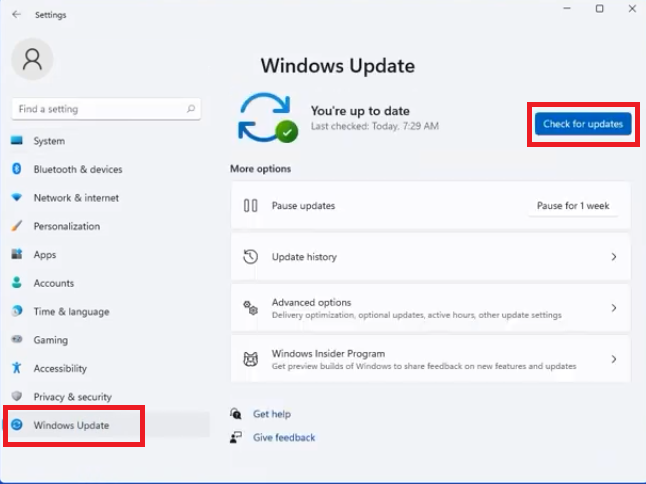This screenshot has width=646, height=484.
Task: Click the Privacy shield icon
Action: coord(16,396)
